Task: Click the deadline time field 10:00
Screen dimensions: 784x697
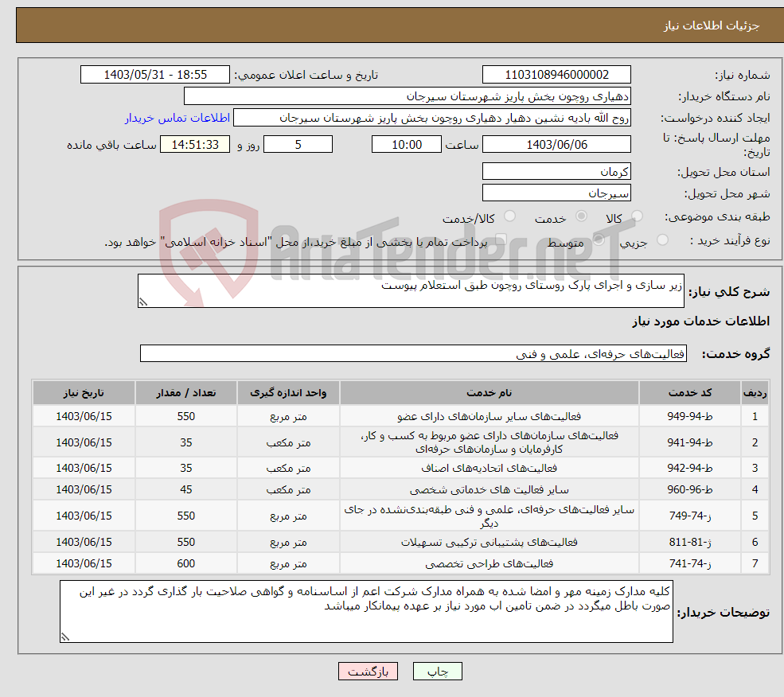Action: (x=407, y=145)
